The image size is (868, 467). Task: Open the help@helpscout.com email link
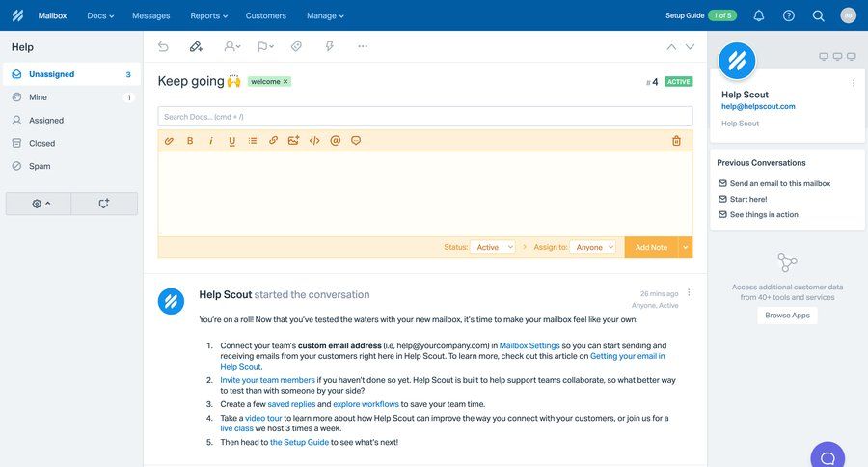point(758,106)
